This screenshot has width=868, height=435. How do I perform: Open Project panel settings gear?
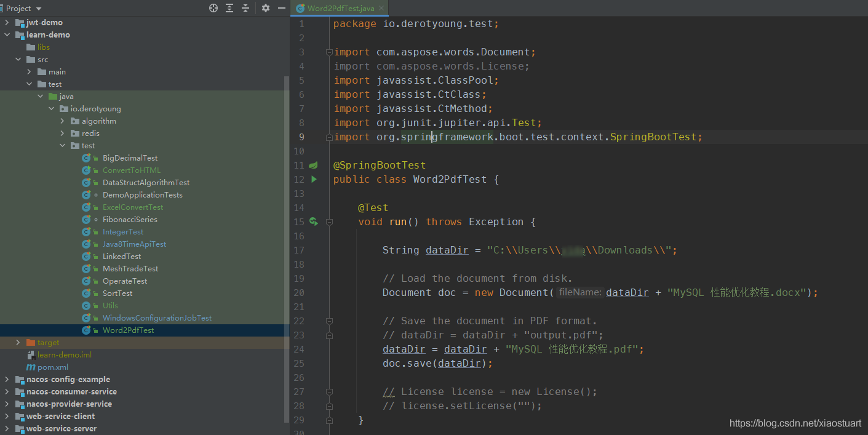(266, 8)
